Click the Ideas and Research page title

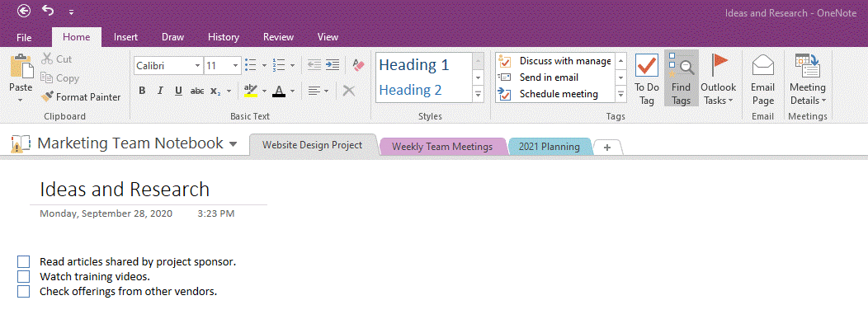125,189
